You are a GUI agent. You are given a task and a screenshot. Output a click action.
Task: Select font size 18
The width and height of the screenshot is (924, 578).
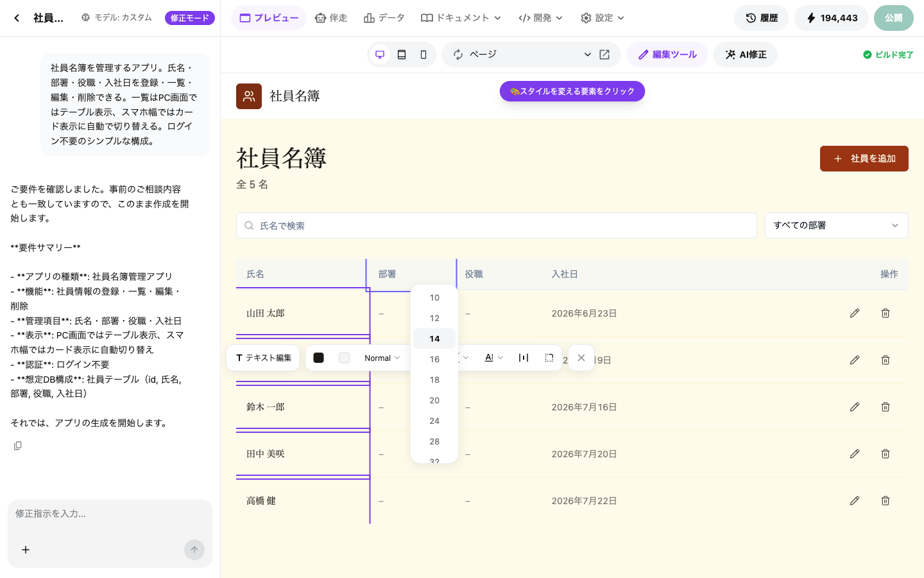point(434,380)
